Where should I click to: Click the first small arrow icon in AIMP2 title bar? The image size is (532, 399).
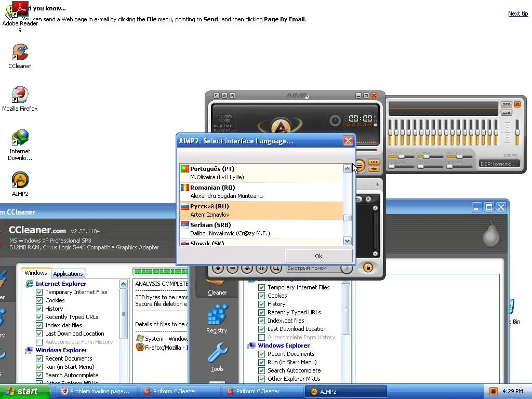tap(217, 96)
